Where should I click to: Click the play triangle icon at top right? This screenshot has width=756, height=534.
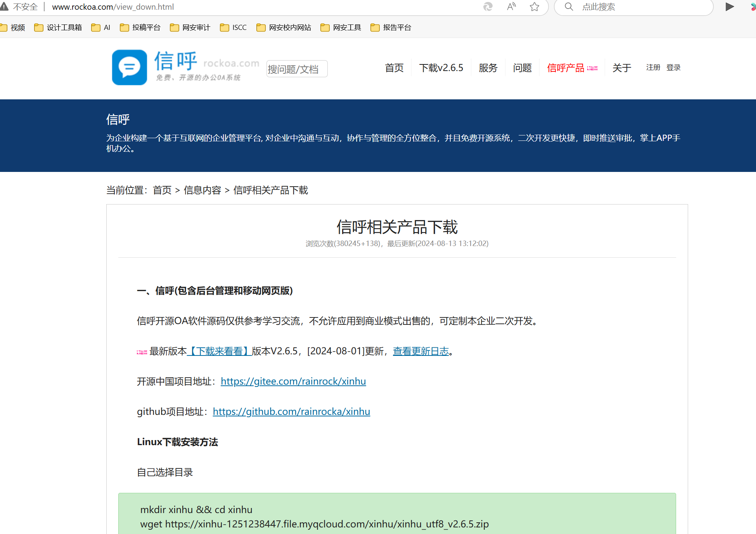730,7
